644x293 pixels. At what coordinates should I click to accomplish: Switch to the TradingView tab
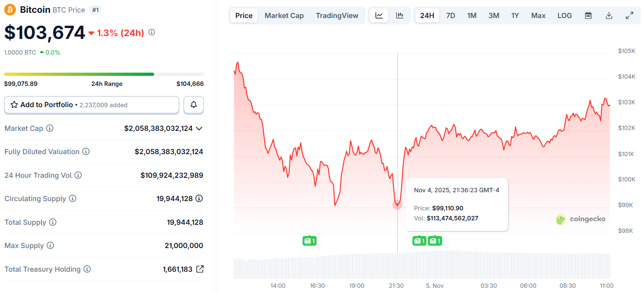click(x=337, y=16)
